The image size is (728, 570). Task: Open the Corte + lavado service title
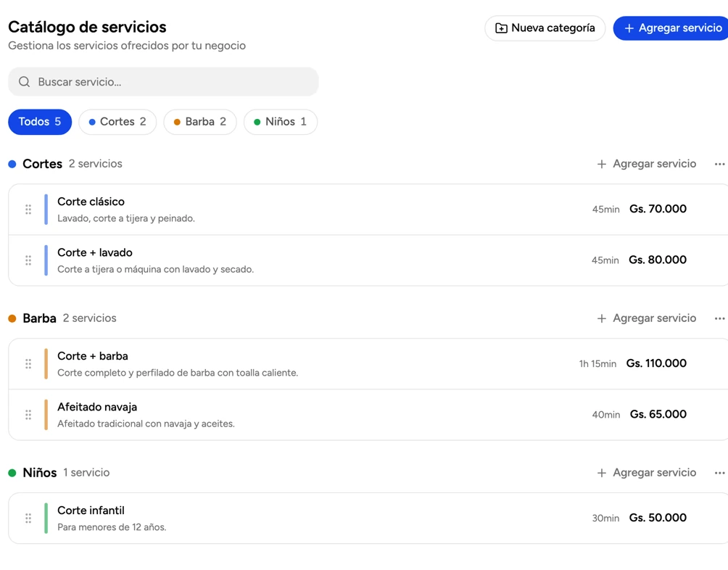pyautogui.click(x=95, y=252)
